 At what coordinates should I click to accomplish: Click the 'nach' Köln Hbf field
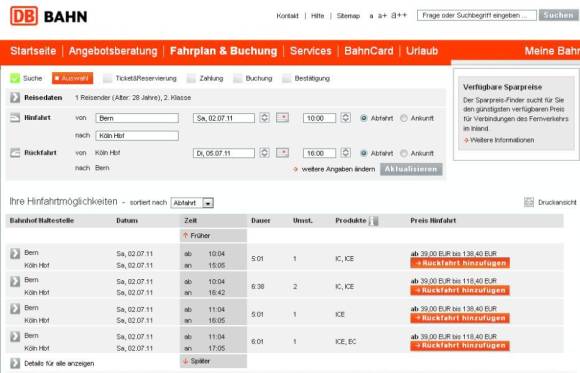point(137,135)
